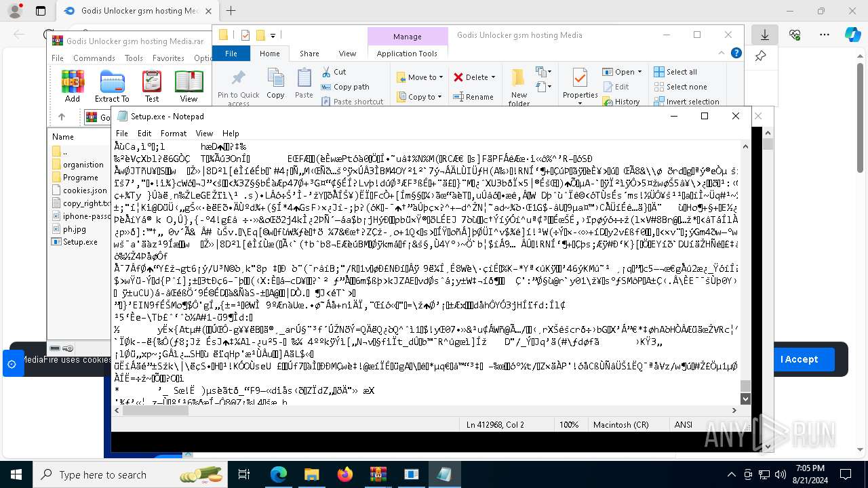Click the New folder icon

pyautogui.click(x=519, y=87)
